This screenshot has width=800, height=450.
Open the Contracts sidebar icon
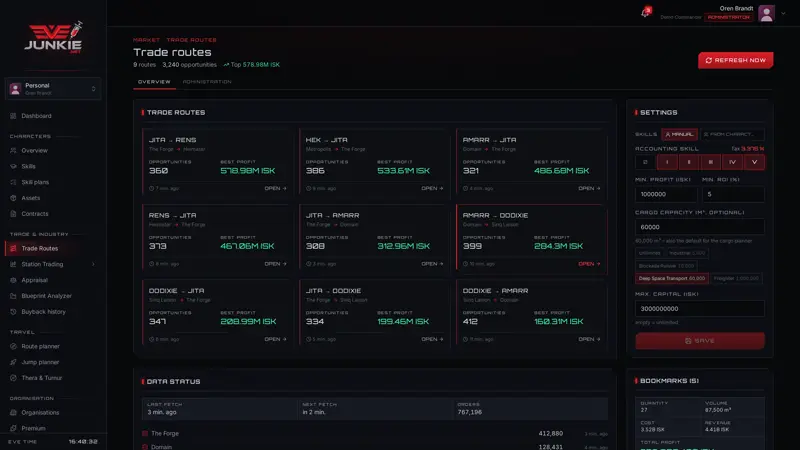pos(13,214)
